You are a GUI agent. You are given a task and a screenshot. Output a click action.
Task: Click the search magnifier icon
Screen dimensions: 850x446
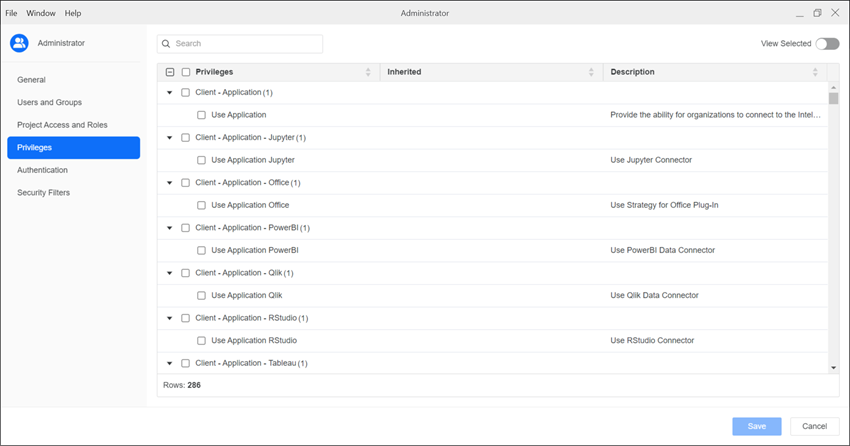click(166, 44)
